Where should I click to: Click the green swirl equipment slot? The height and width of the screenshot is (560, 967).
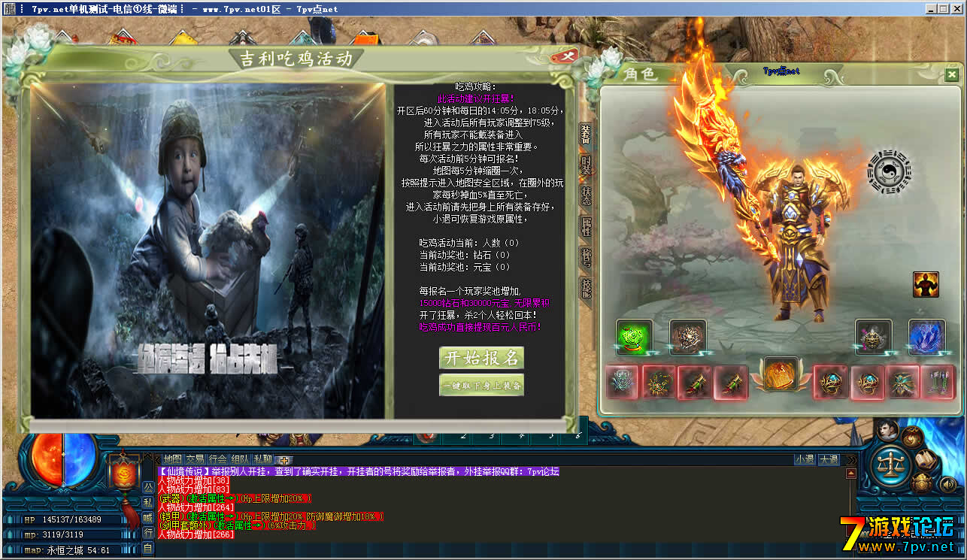[634, 337]
